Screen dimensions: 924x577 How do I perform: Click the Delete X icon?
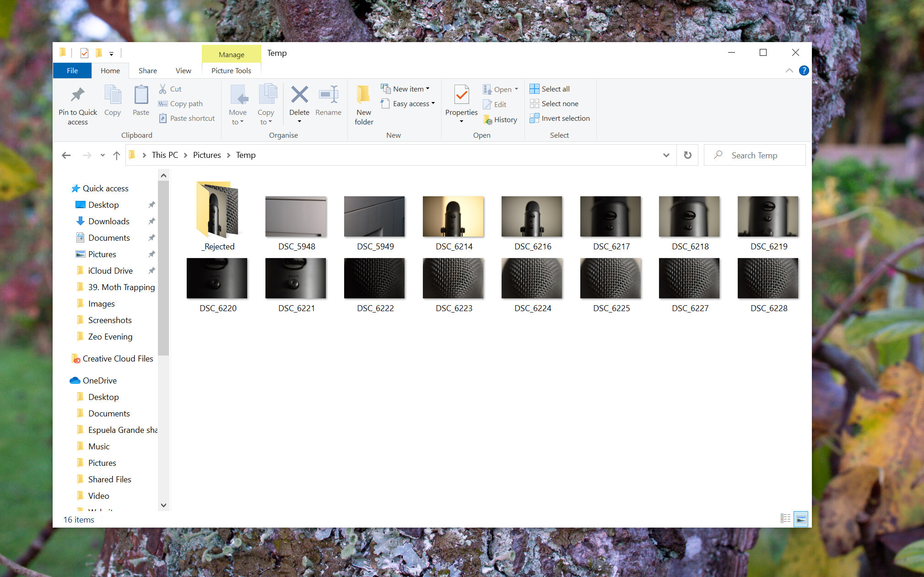coord(299,95)
